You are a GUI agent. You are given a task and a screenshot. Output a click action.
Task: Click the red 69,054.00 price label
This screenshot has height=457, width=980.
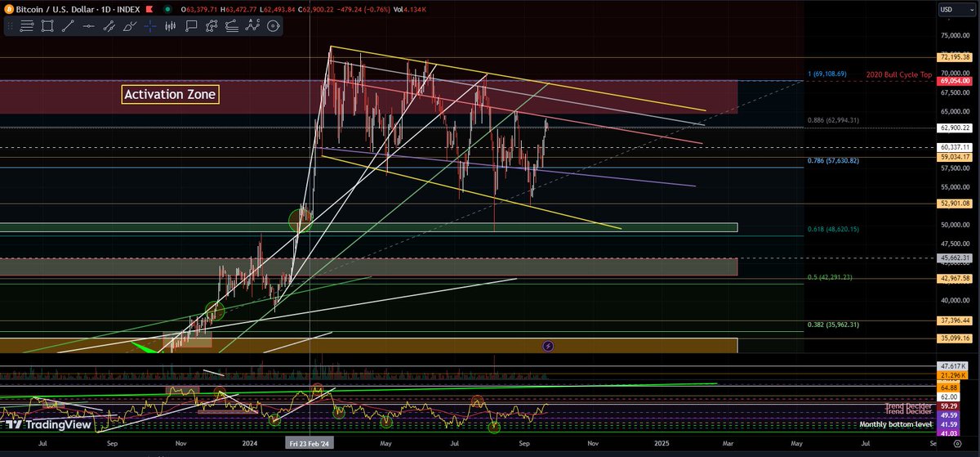(955, 81)
